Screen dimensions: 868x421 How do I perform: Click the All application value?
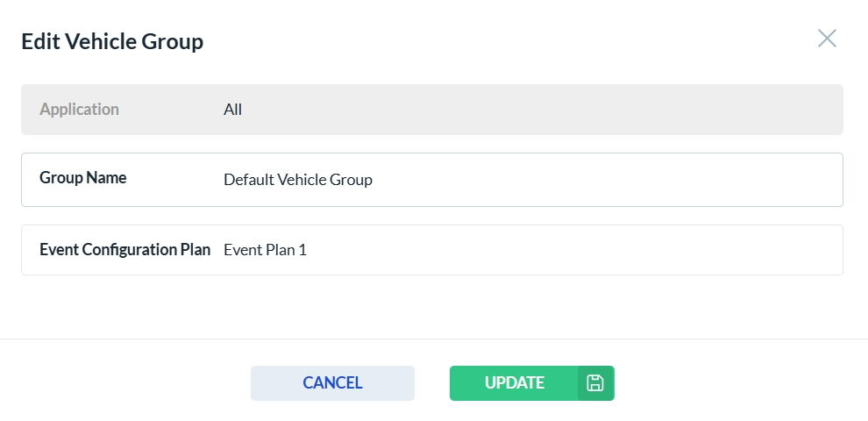[x=232, y=110]
